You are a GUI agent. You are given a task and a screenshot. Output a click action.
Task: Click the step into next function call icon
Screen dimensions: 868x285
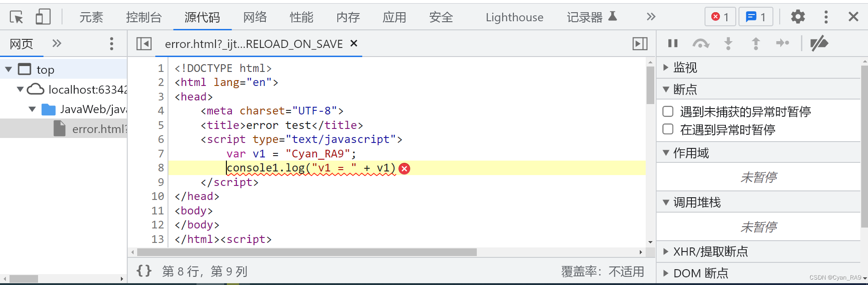tap(728, 43)
